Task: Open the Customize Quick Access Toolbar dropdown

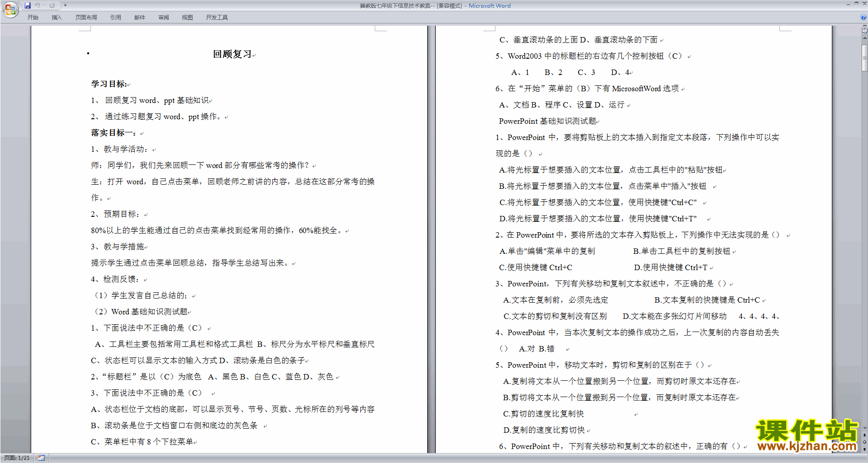Action: (x=65, y=5)
